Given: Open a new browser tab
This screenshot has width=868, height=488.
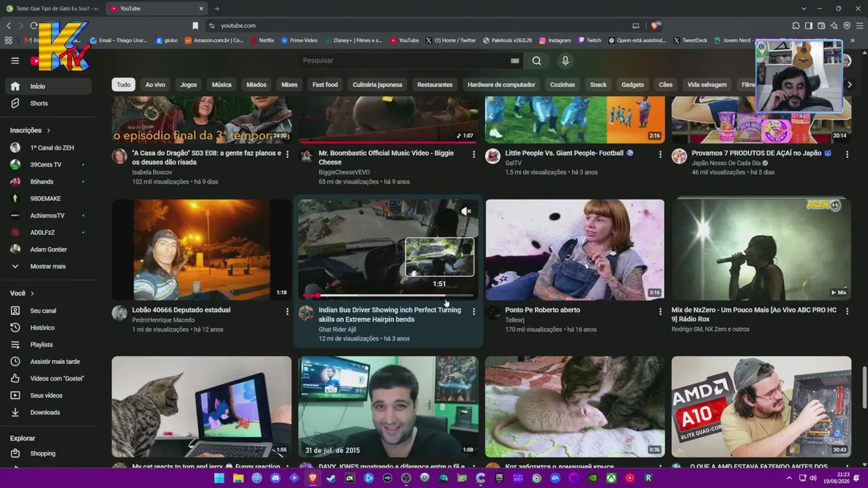Looking at the screenshot, I should pos(217,9).
